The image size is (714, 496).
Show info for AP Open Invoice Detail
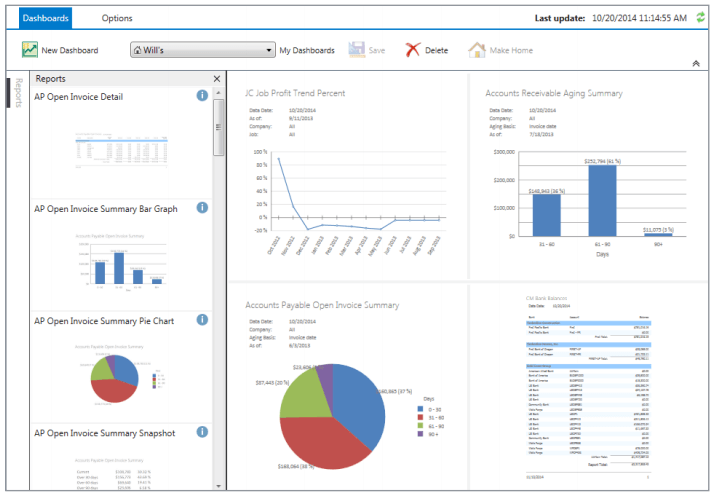202,96
